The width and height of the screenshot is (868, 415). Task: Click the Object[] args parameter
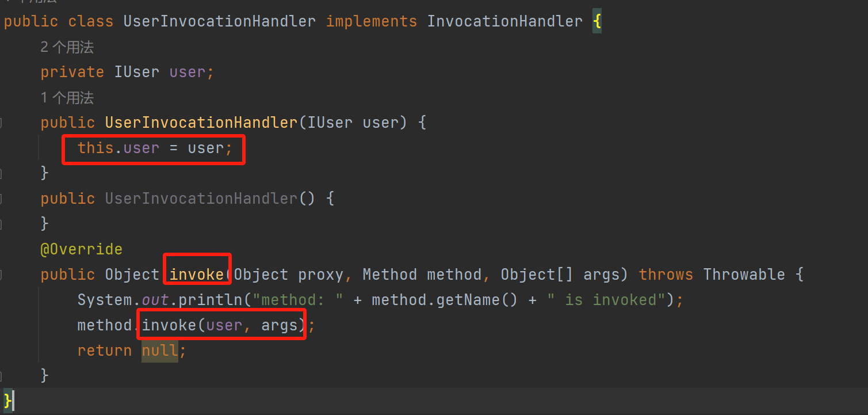point(564,275)
